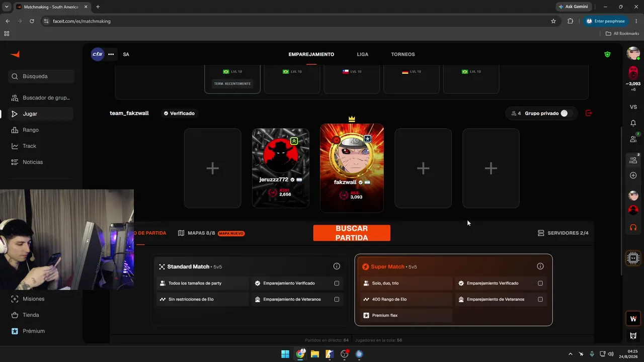Check Super Match Emparejamiento Verificado box

tap(540, 283)
